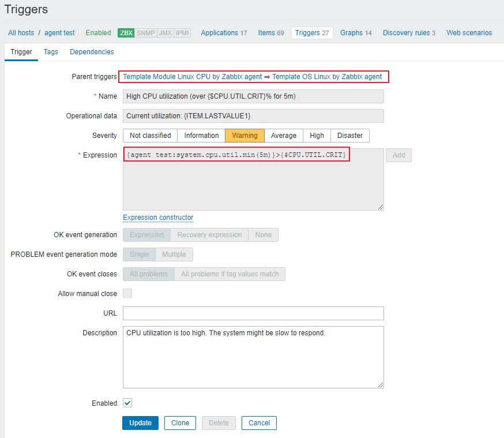Open Template OS Linux parent trigger link
504x438 pixels.
327,77
